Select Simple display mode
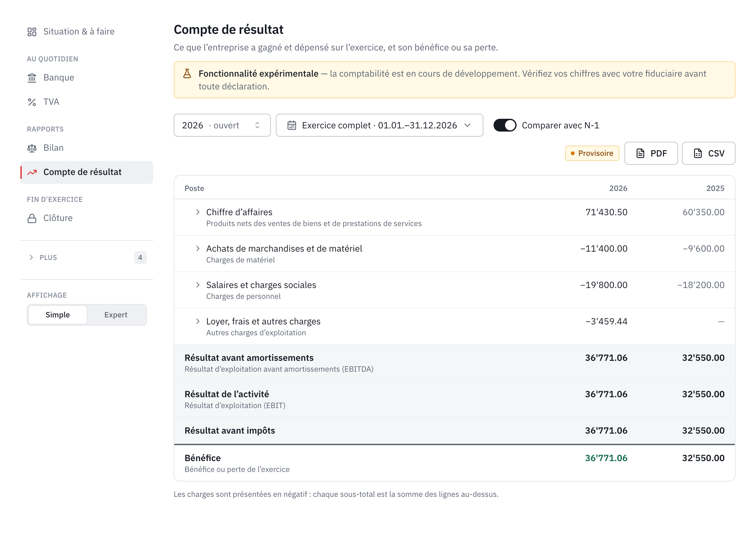 coord(58,315)
